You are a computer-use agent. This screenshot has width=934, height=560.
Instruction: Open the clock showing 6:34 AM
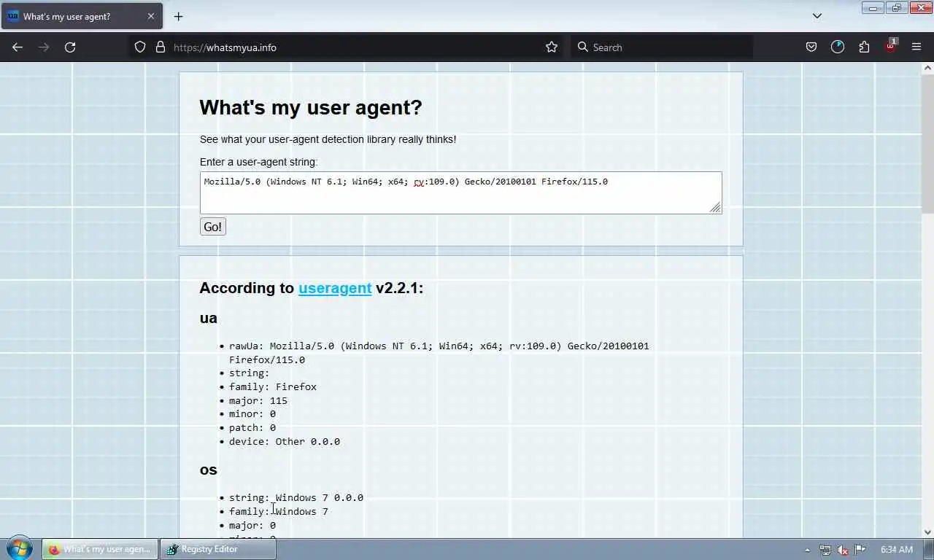[x=897, y=550]
